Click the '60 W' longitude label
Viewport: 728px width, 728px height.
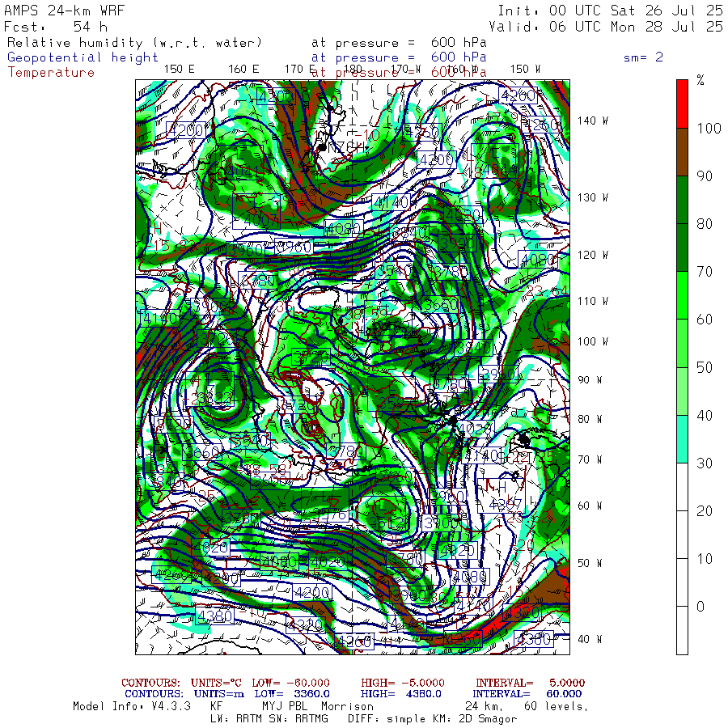pos(590,506)
